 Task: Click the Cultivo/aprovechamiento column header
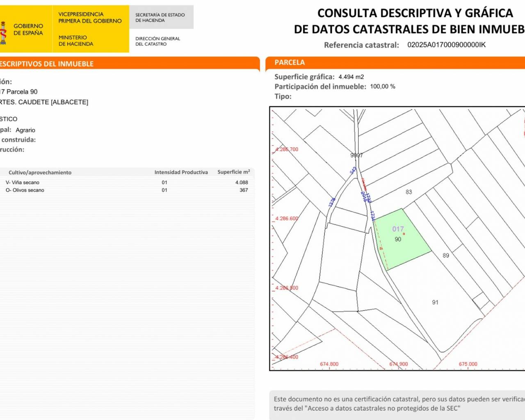(40, 173)
